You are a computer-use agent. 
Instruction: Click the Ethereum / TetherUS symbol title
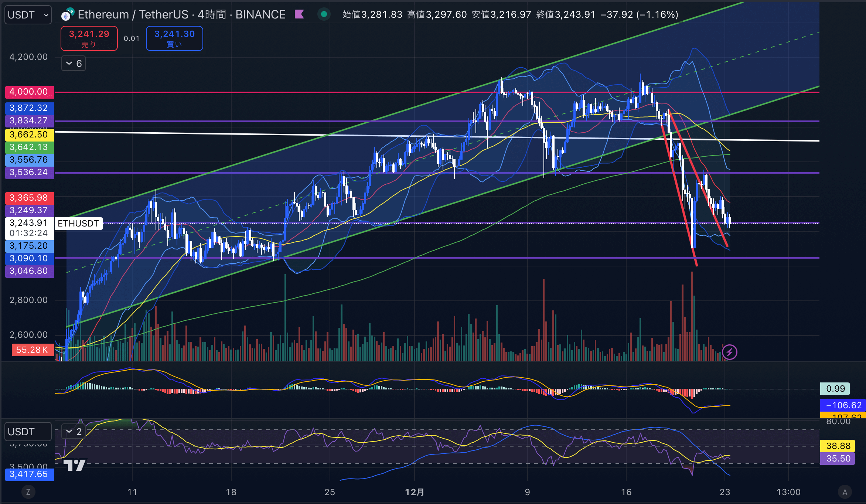133,14
